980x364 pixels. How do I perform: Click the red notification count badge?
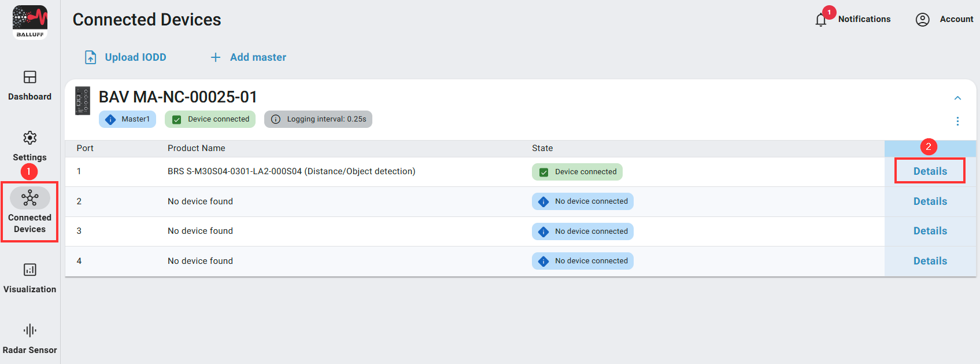[x=829, y=12]
